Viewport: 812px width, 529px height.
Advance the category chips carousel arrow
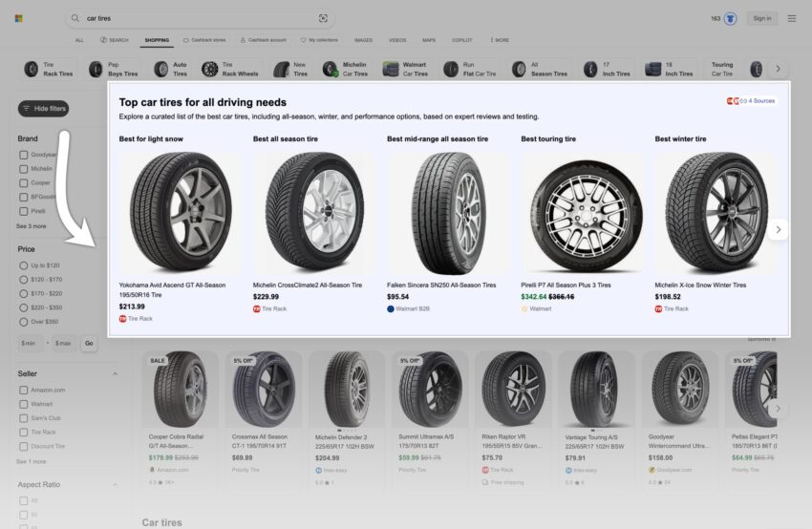click(778, 69)
